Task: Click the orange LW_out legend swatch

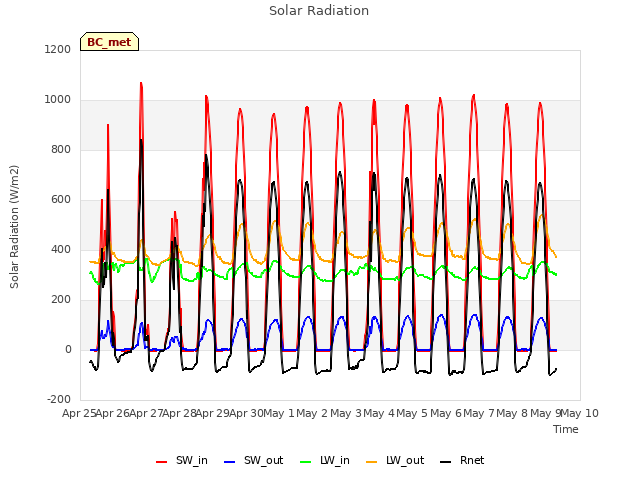Action: pyautogui.click(x=372, y=462)
